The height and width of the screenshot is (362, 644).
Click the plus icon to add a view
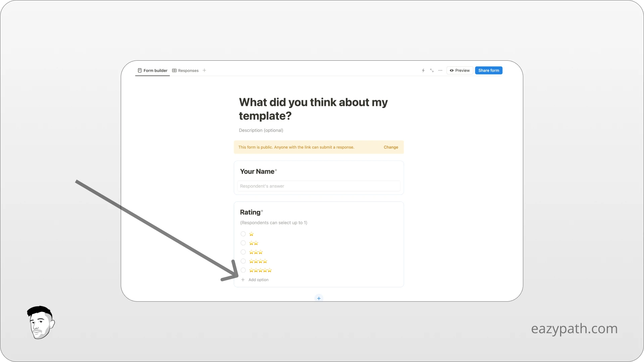tap(204, 70)
